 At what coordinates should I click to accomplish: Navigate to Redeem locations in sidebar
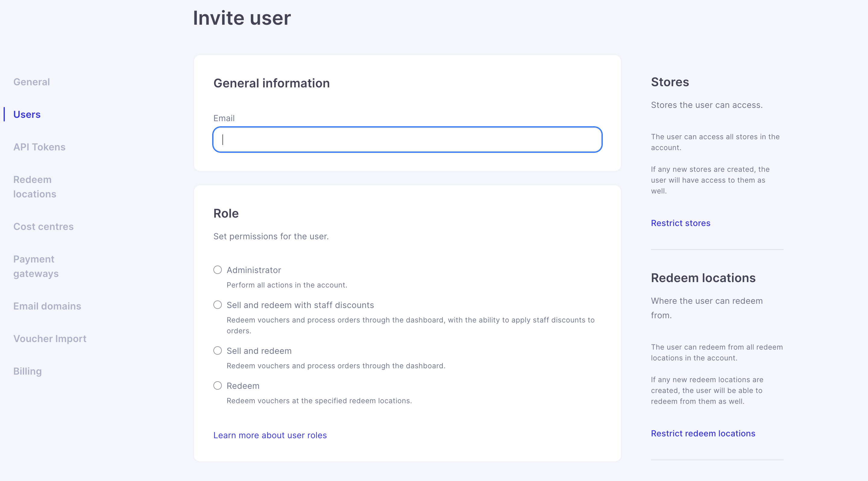35,187
